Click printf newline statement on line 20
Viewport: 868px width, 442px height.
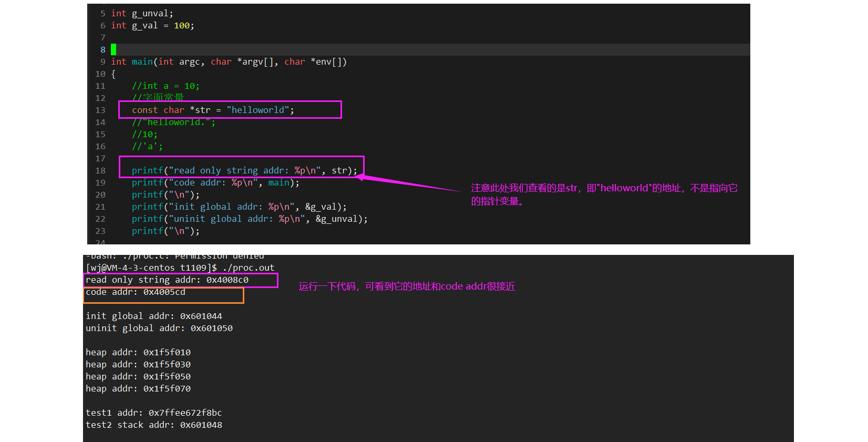click(166, 195)
